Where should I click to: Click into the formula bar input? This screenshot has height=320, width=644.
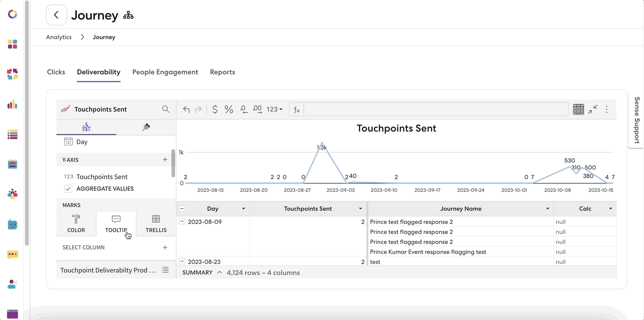point(436,109)
